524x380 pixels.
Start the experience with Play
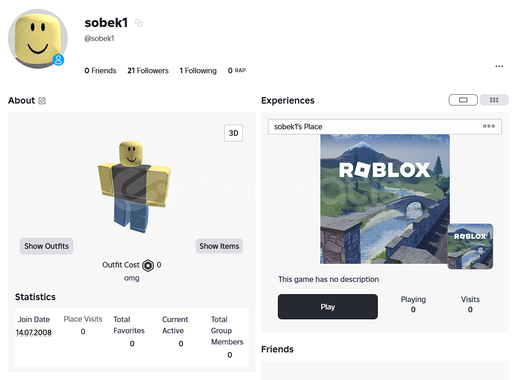pos(328,307)
